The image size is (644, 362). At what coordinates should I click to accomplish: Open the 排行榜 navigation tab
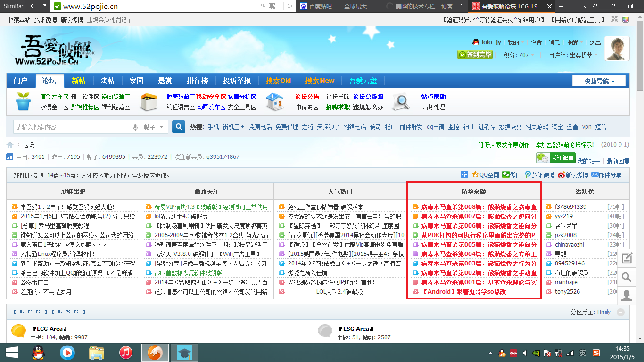(198, 81)
